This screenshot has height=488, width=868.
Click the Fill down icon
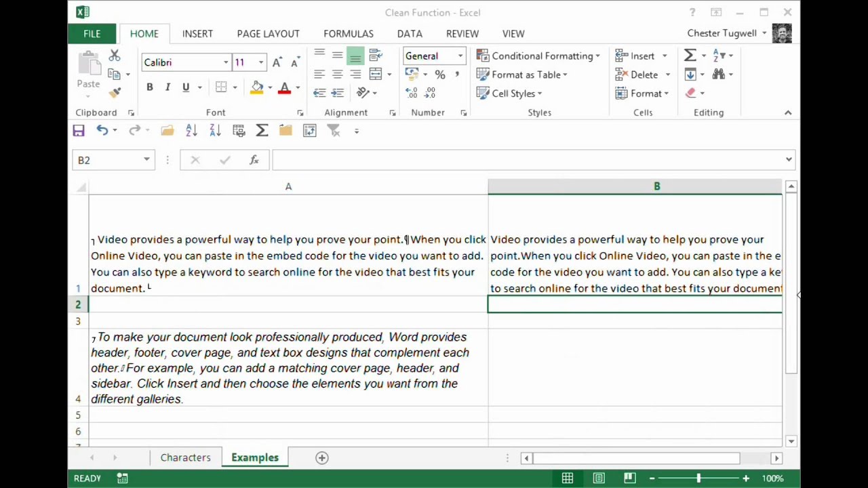coord(690,74)
